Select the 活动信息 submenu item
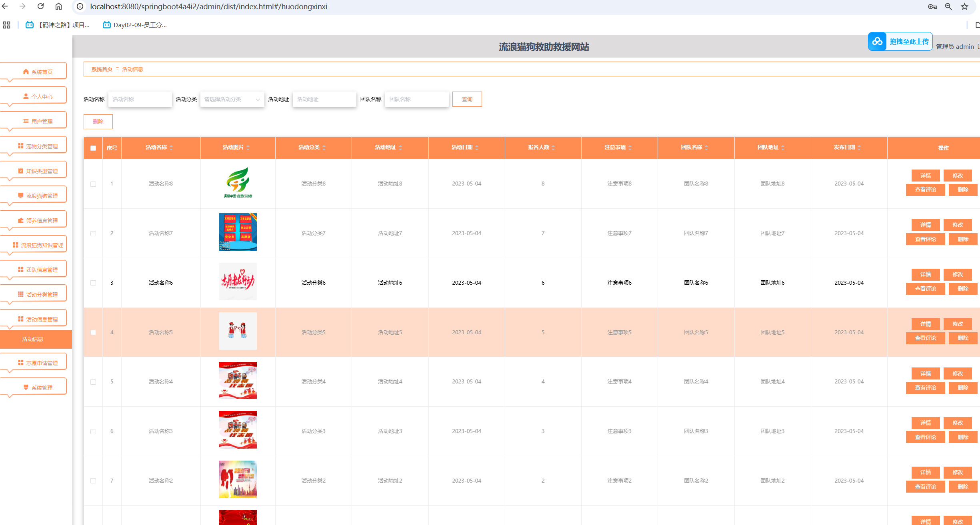 tap(36, 339)
